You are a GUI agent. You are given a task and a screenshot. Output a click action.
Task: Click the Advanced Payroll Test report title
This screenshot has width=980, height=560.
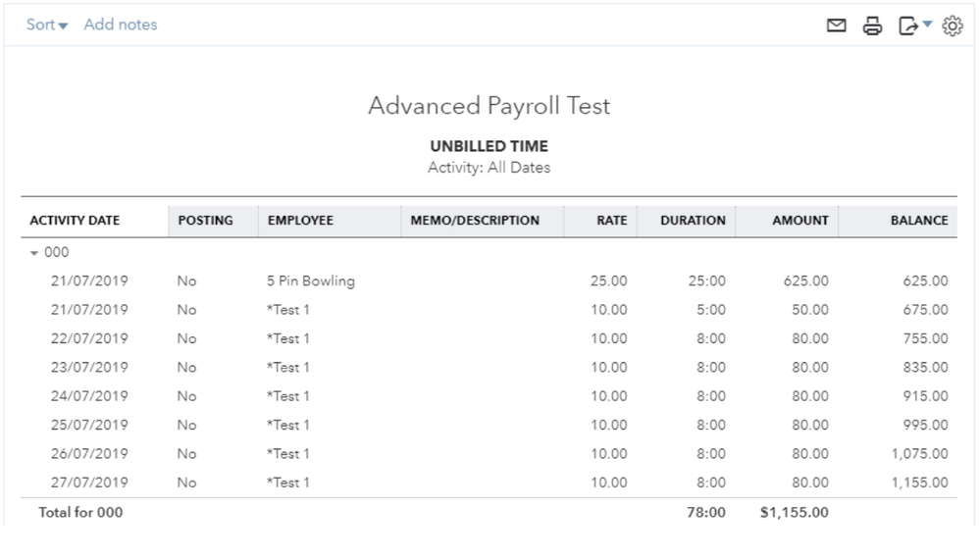(489, 106)
